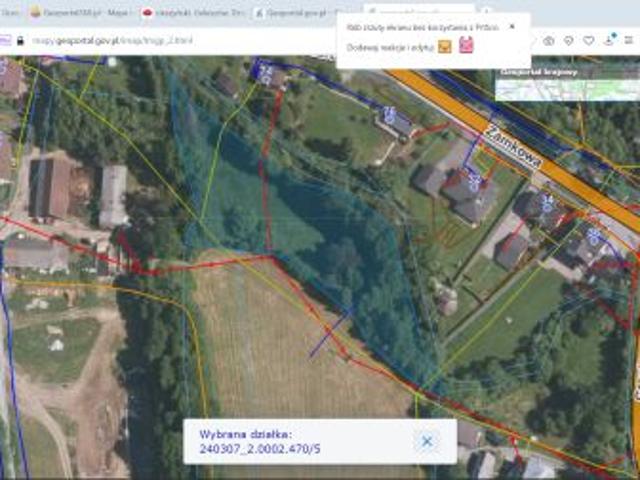Click the padlock site security icon

click(x=20, y=41)
